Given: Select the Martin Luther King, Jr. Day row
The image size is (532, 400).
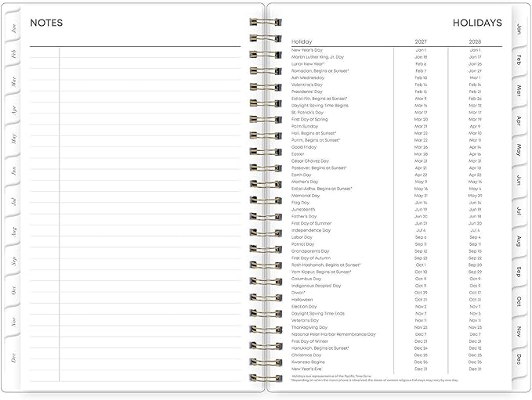Looking at the screenshot, I should coord(396,57).
